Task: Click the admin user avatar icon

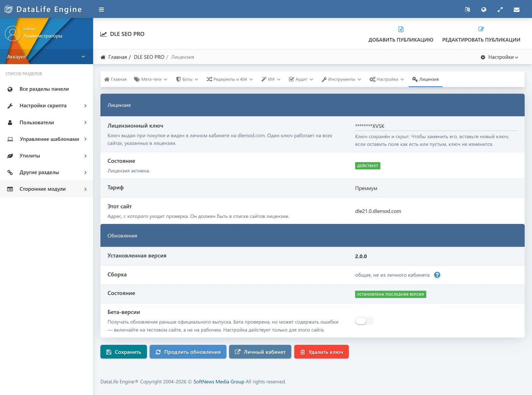Action: tap(13, 34)
